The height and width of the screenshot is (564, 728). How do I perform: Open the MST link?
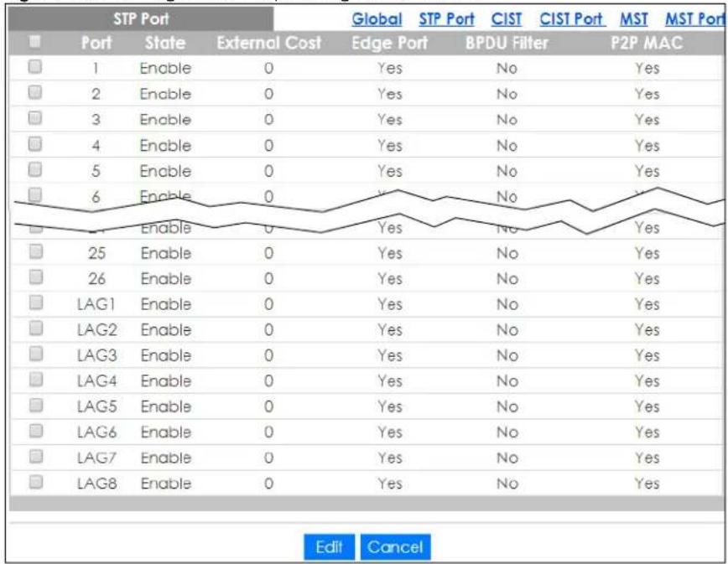(634, 19)
